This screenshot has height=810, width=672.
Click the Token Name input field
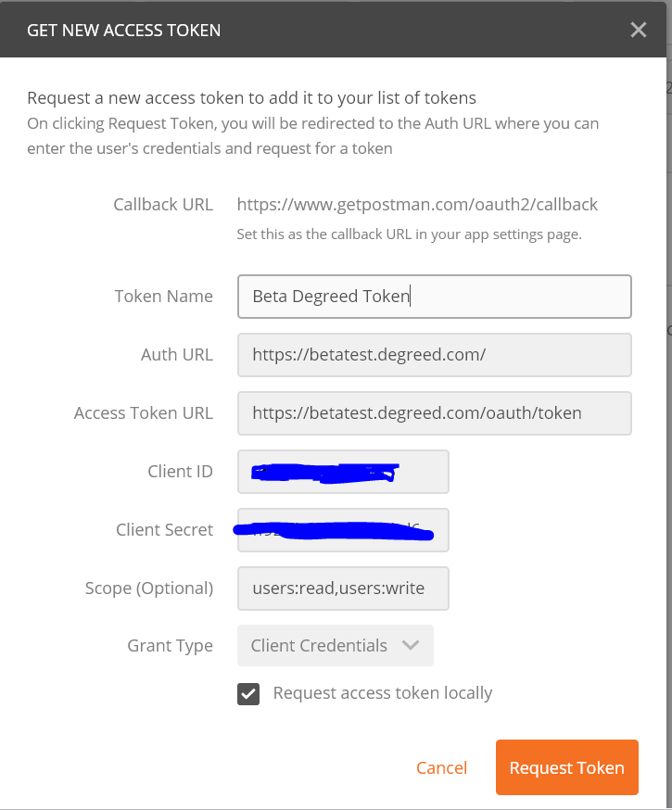pyautogui.click(x=434, y=297)
